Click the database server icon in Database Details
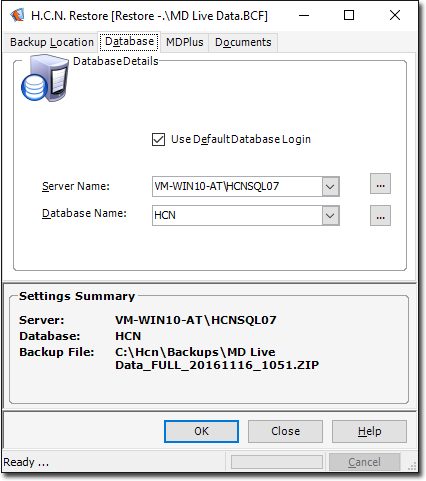426x481 pixels. [45, 78]
